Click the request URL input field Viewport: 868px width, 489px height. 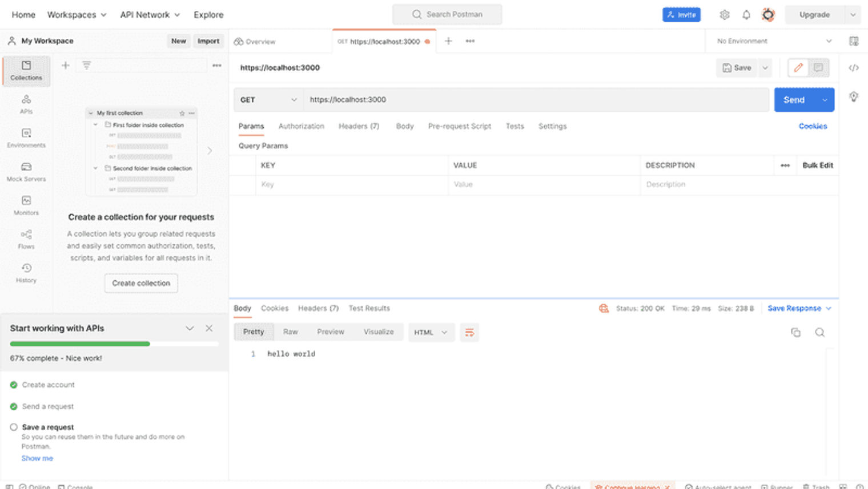pos(537,100)
